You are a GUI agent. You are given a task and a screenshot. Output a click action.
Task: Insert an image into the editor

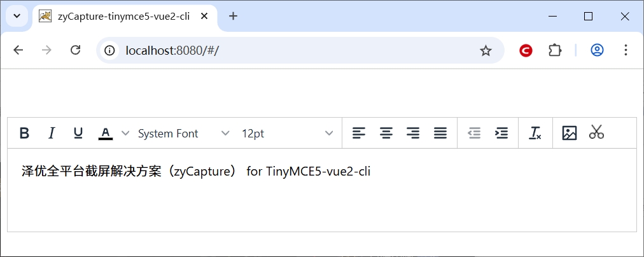570,133
